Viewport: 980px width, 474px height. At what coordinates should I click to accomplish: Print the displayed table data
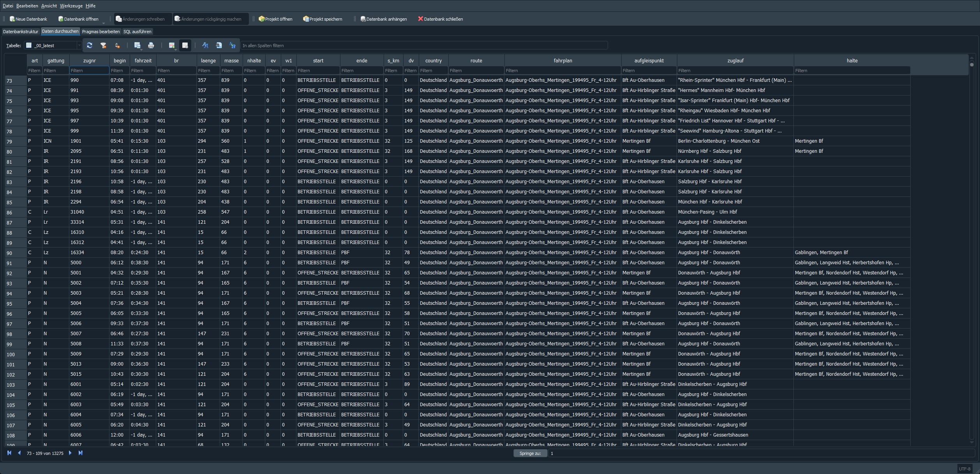coord(151,46)
